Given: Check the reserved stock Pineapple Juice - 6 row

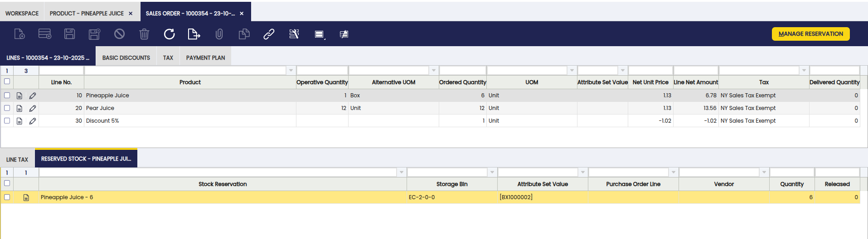Looking at the screenshot, I should [7, 197].
